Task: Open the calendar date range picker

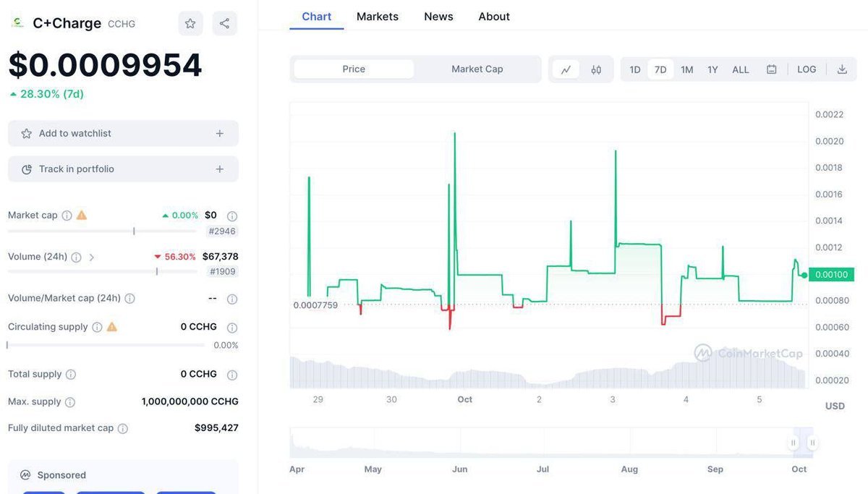Action: click(772, 69)
